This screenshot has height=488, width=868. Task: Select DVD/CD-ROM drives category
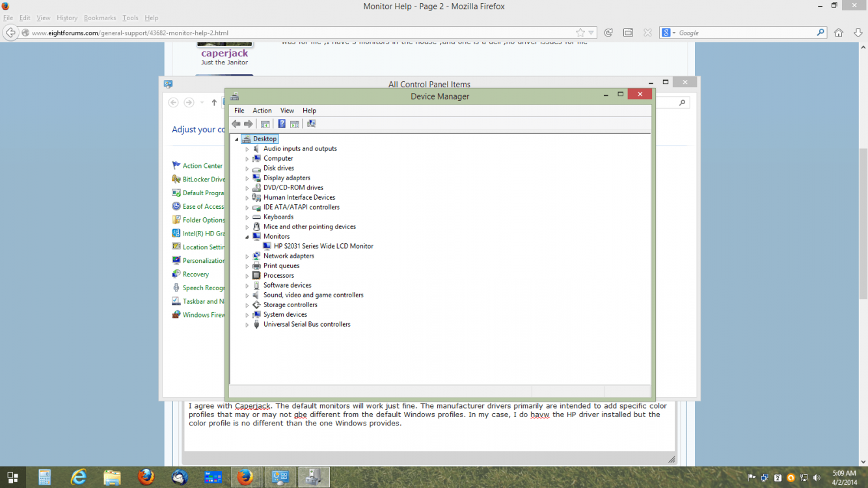tap(293, 187)
